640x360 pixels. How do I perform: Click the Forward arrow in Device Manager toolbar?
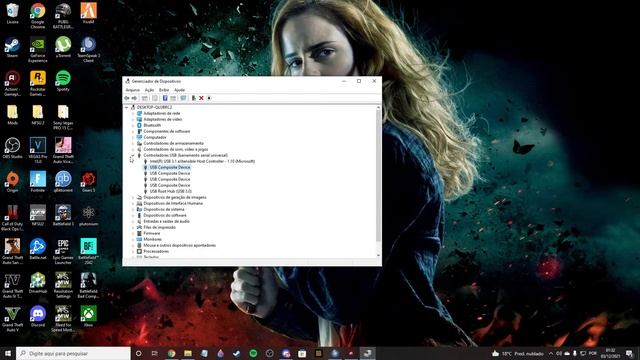point(134,98)
